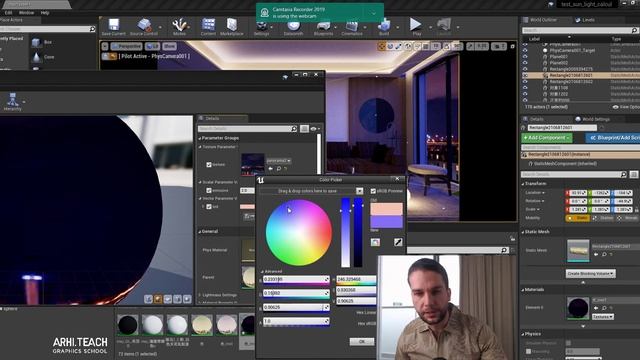The image size is (640, 360).
Task: Set Mobility to Static
Action: tap(578, 218)
